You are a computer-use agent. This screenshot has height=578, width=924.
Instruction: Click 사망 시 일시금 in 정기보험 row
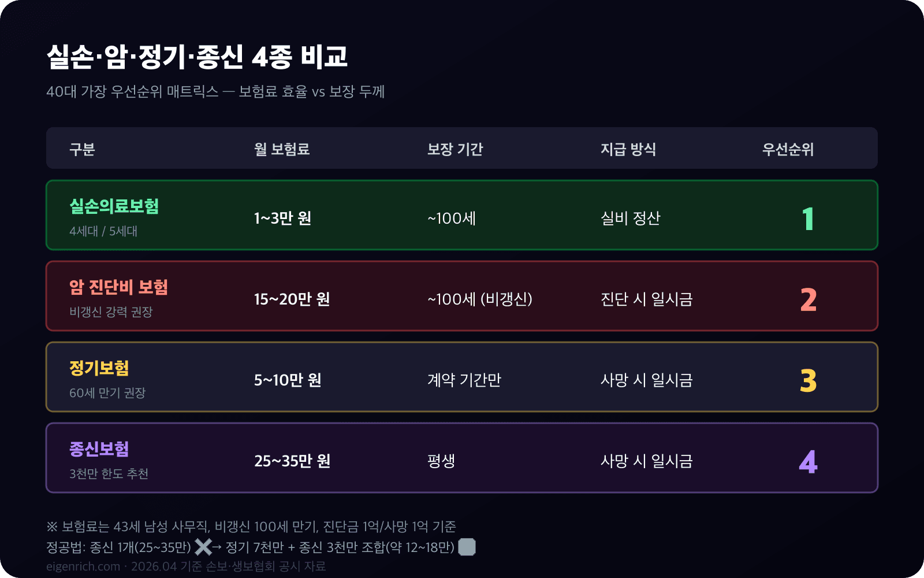coord(647,380)
